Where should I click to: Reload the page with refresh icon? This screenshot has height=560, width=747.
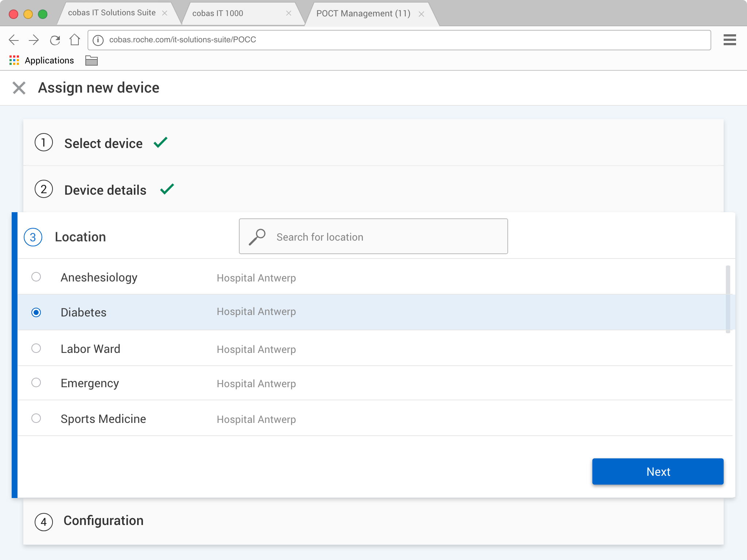click(x=55, y=40)
